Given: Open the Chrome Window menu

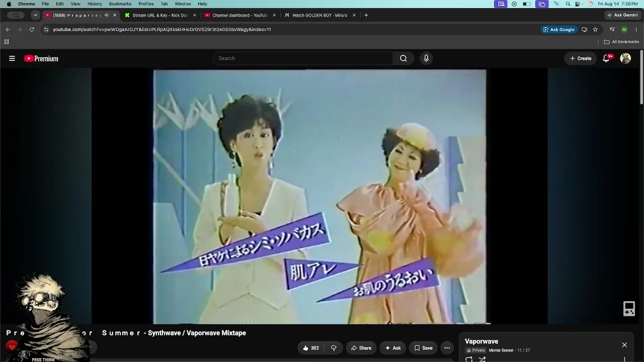Looking at the screenshot, I should 183,4.
